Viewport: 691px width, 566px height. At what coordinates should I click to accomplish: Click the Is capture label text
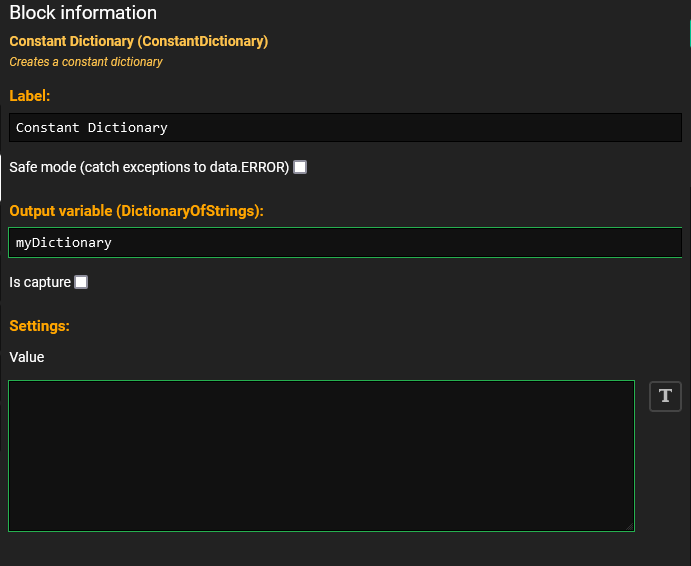pos(40,282)
